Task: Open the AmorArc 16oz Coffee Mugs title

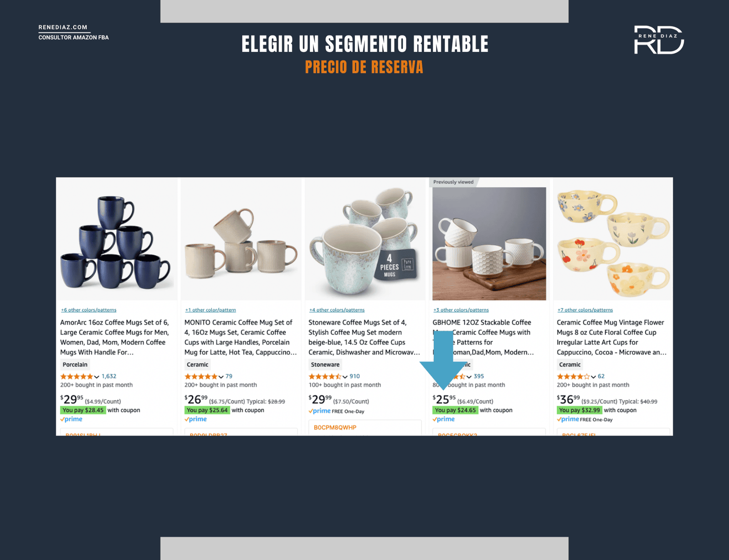Action: 115,337
